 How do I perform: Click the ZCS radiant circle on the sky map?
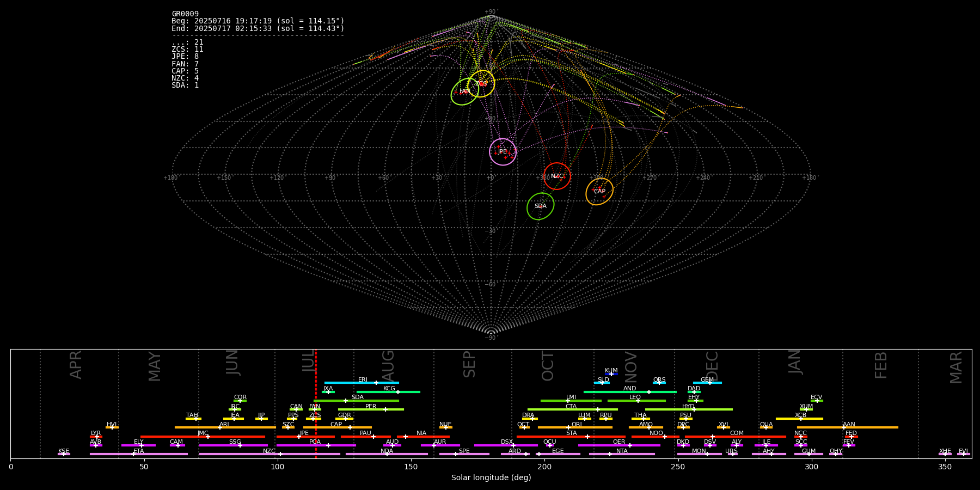point(481,83)
